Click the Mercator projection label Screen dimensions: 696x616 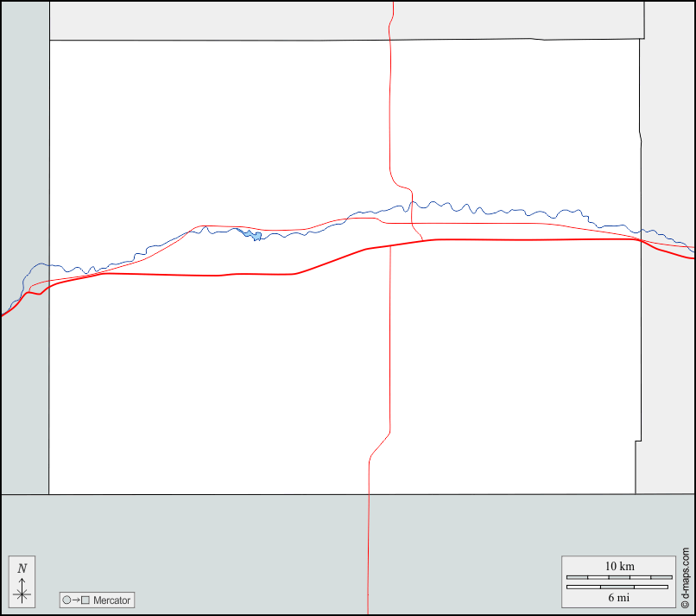(111, 600)
